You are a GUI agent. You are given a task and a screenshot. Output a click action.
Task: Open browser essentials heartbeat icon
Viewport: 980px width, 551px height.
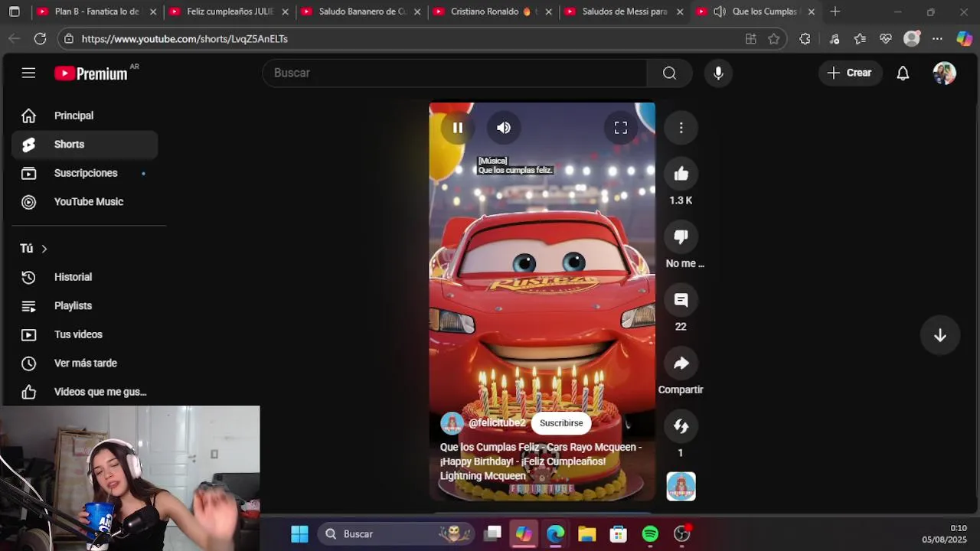pyautogui.click(x=886, y=39)
